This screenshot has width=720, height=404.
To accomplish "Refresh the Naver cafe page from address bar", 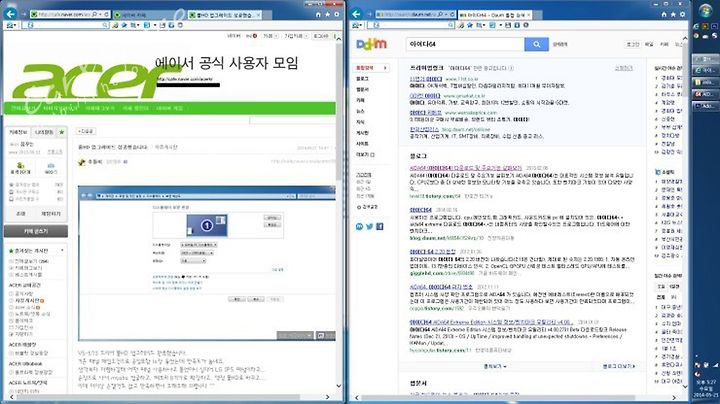I will pos(106,15).
